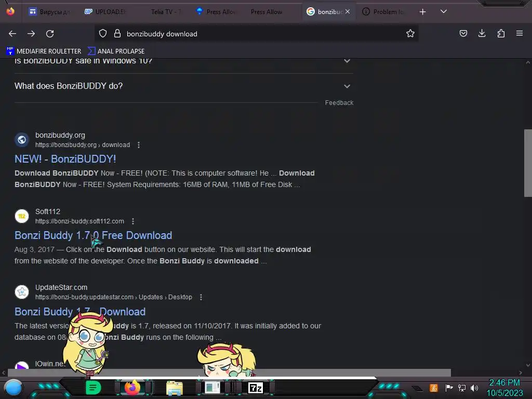Open more options for UpdateStar result

[201, 297]
